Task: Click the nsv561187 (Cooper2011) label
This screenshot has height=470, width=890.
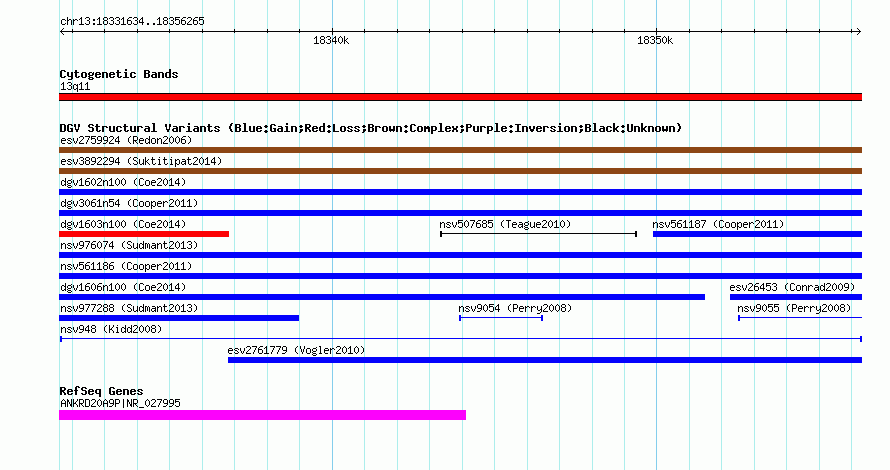Action: (718, 224)
